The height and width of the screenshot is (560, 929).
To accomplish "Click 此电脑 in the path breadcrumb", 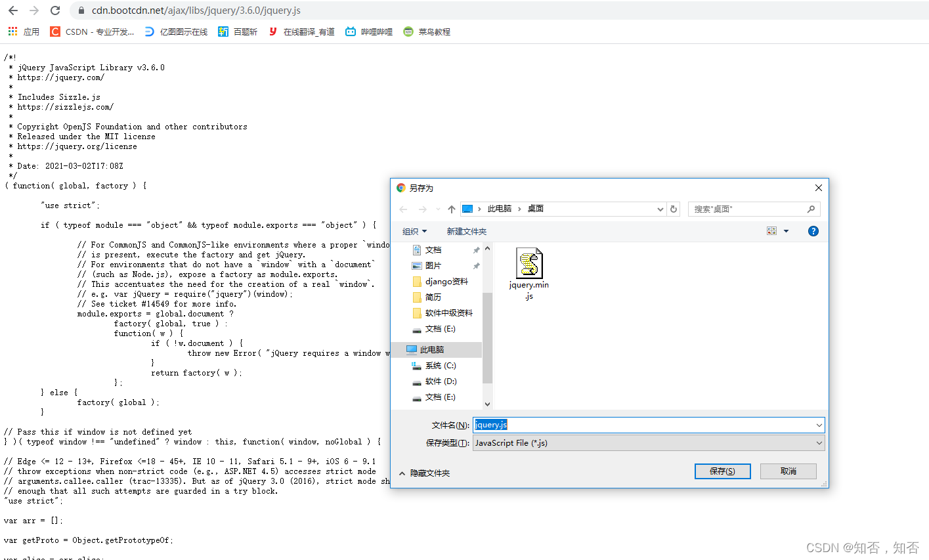I will 500,209.
